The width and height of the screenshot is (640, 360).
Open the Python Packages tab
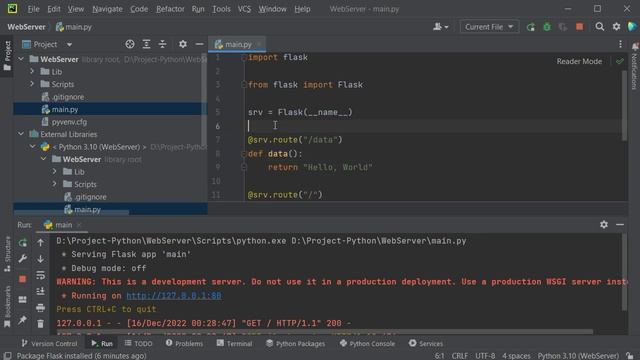tap(296, 344)
